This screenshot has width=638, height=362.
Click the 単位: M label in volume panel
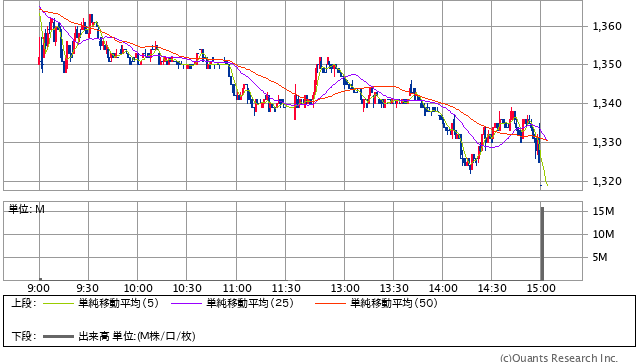(26, 209)
